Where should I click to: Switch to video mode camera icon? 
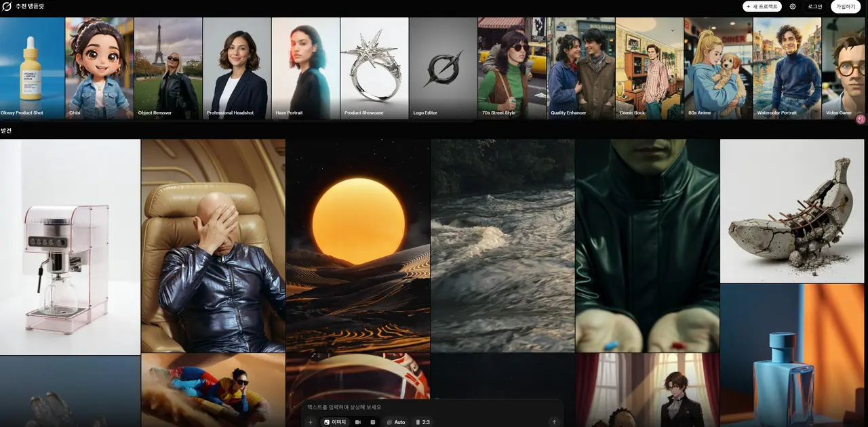click(x=358, y=422)
